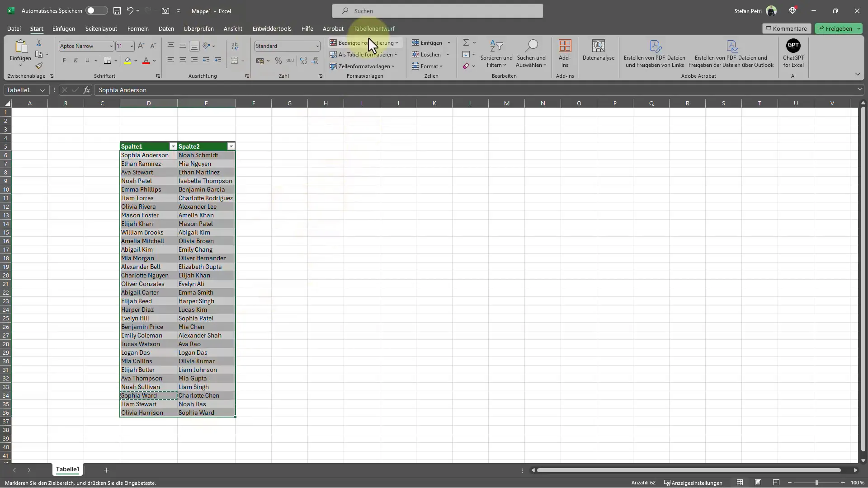Collapse the ribbon with chevron
This screenshot has height=488, width=868.
tap(858, 75)
